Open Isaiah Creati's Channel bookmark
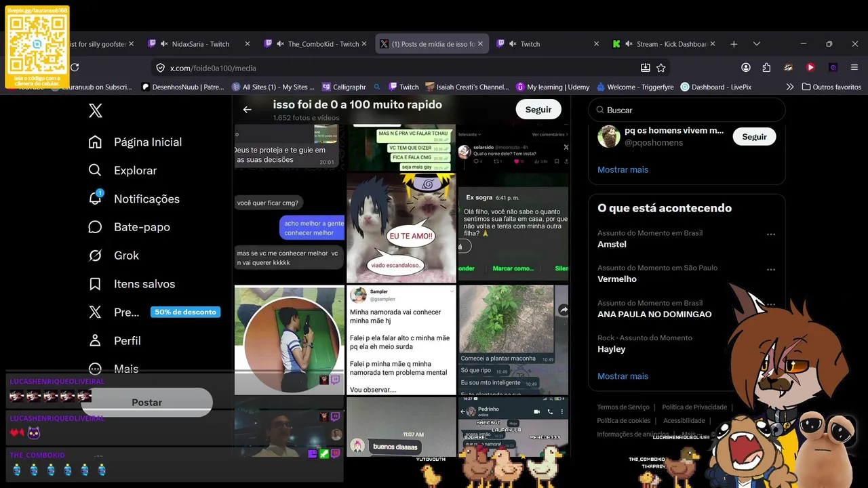 (x=467, y=87)
